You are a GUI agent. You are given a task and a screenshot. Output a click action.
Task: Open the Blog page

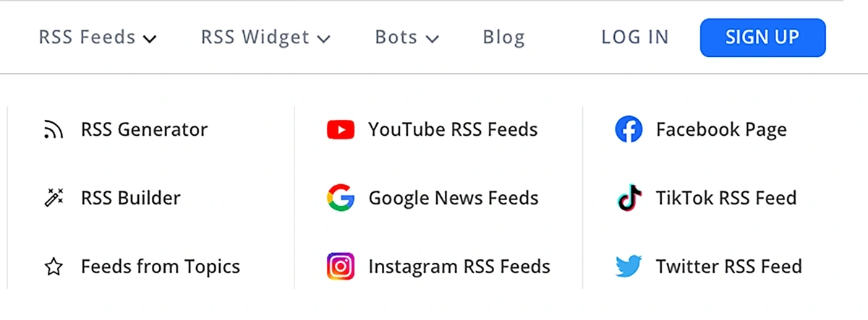[x=503, y=37]
